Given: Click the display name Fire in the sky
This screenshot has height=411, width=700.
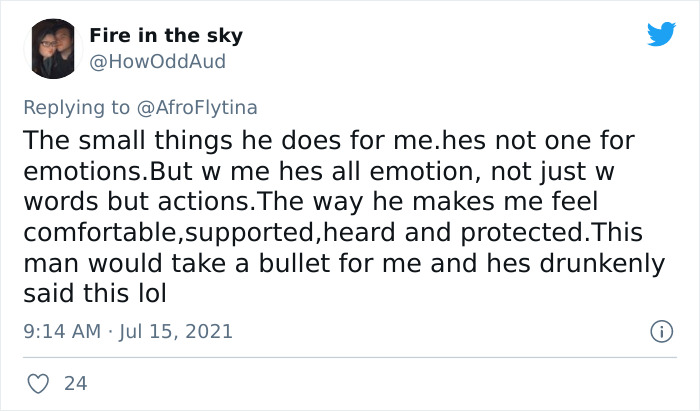Looking at the screenshot, I should click(x=165, y=36).
